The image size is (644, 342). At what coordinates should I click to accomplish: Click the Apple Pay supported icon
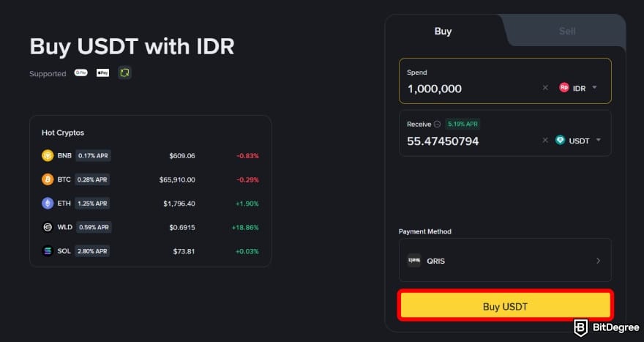click(x=102, y=73)
